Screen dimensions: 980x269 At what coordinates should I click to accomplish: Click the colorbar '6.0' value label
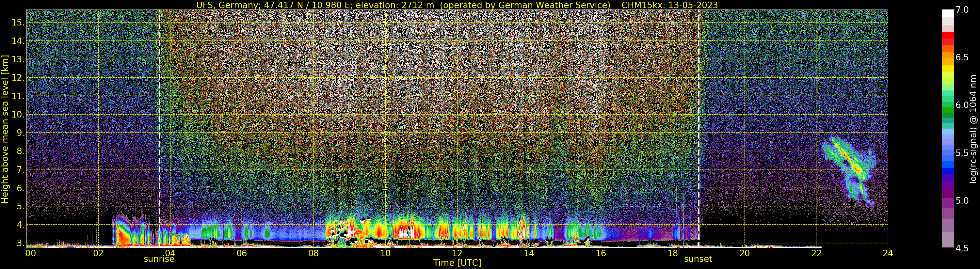tap(962, 105)
